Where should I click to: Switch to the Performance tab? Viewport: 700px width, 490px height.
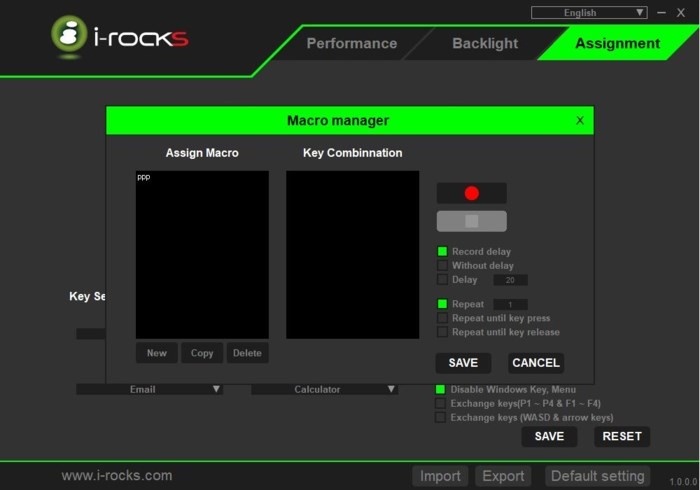coord(351,44)
